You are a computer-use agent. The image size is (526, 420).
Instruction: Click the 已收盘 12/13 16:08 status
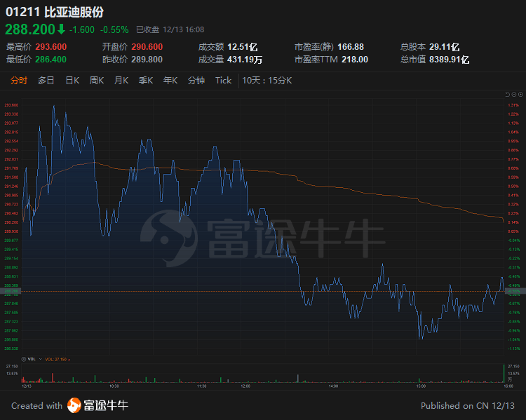coord(170,30)
